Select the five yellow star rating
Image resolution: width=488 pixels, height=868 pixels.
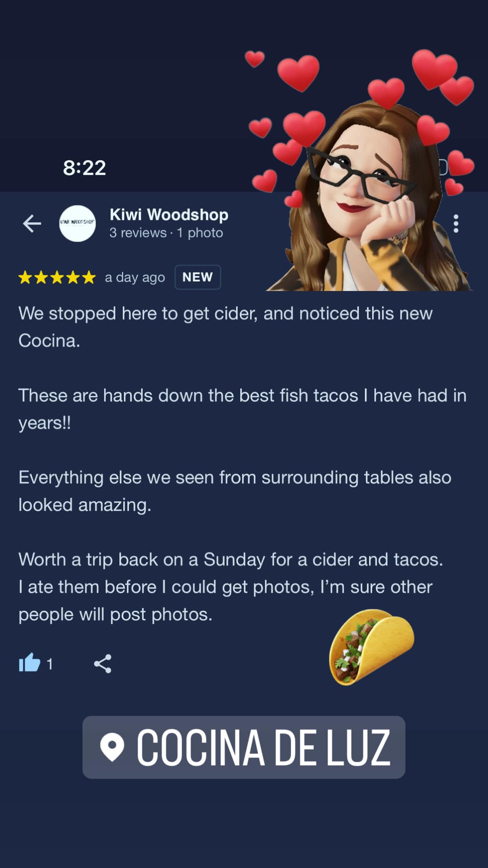[x=57, y=277]
